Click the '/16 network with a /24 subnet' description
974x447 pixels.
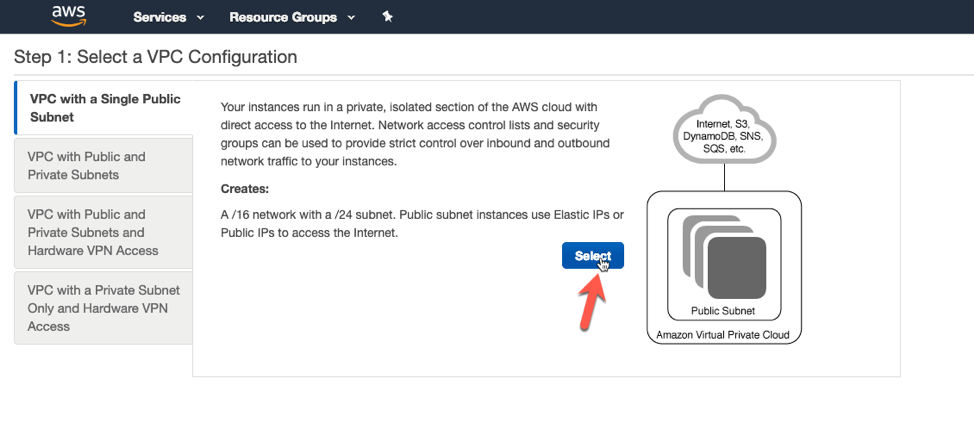[x=422, y=224]
